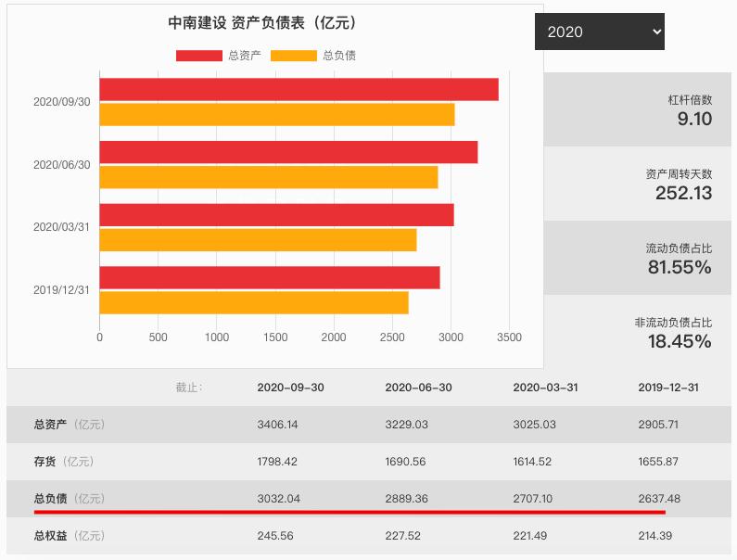Click total liabilities value 2637.48
737x560 pixels.
coord(659,499)
